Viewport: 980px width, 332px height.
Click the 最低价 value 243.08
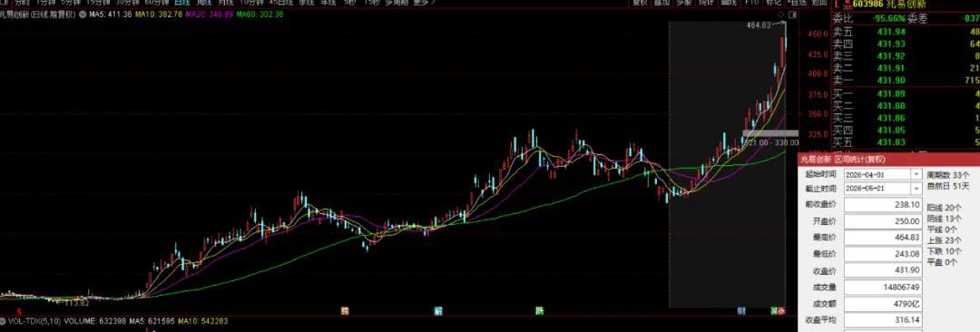click(883, 255)
